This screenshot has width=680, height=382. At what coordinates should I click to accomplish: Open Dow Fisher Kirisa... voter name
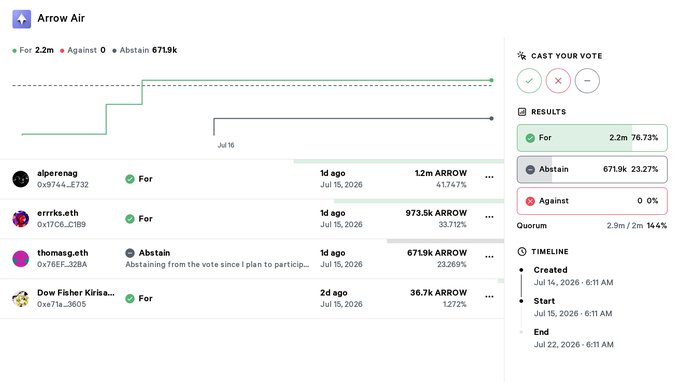[x=76, y=293]
